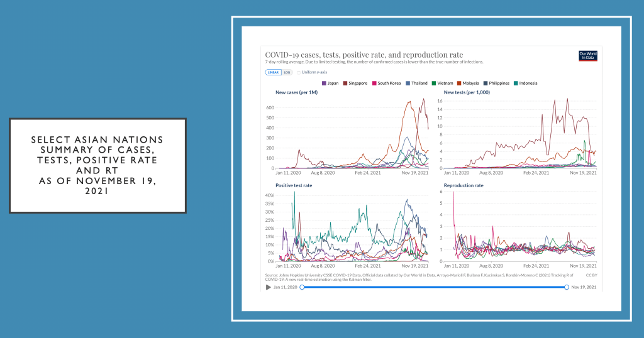
Task: Click the Positive test rate chart title
Action: point(294,185)
